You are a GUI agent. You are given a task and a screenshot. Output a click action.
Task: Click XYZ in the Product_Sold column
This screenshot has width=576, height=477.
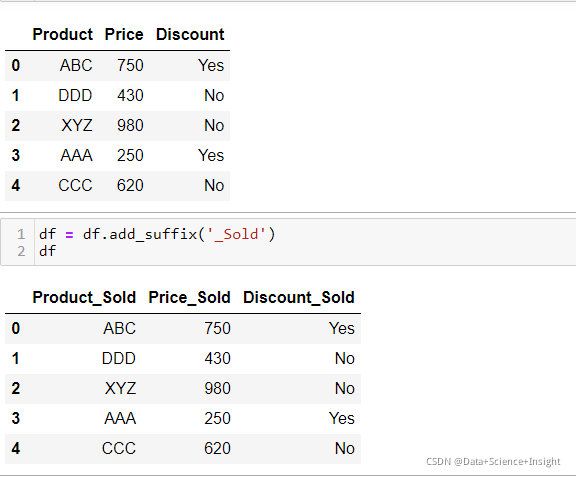120,388
